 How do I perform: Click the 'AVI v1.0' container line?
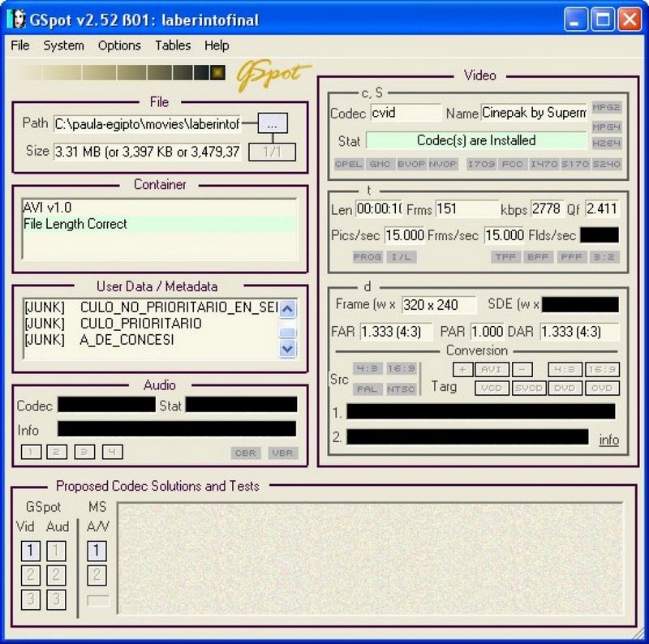pyautogui.click(x=159, y=208)
